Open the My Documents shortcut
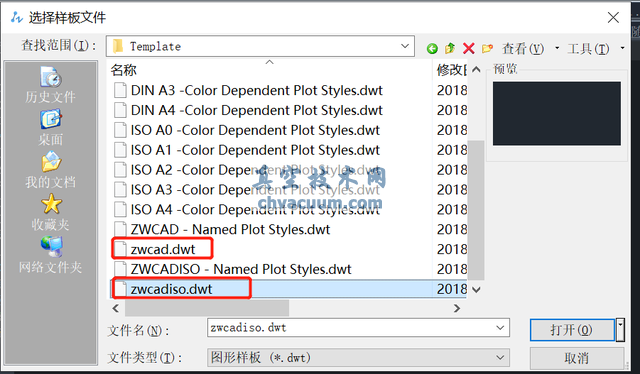This screenshot has width=640, height=374. click(51, 170)
